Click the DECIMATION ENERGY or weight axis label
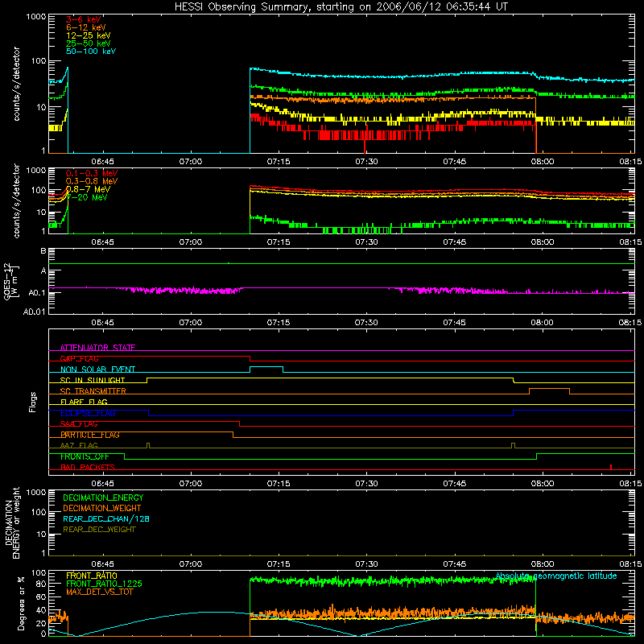 coord(12,522)
